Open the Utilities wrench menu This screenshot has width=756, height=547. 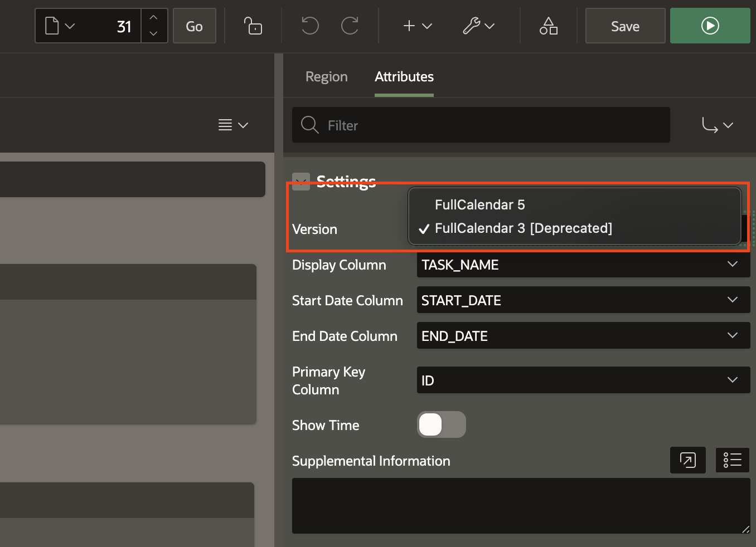tap(478, 26)
